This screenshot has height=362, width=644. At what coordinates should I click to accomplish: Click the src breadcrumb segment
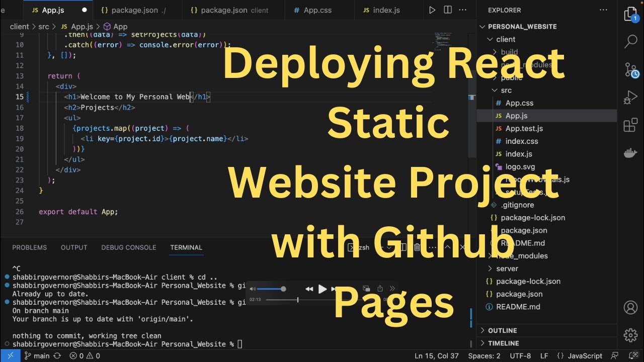(x=44, y=27)
